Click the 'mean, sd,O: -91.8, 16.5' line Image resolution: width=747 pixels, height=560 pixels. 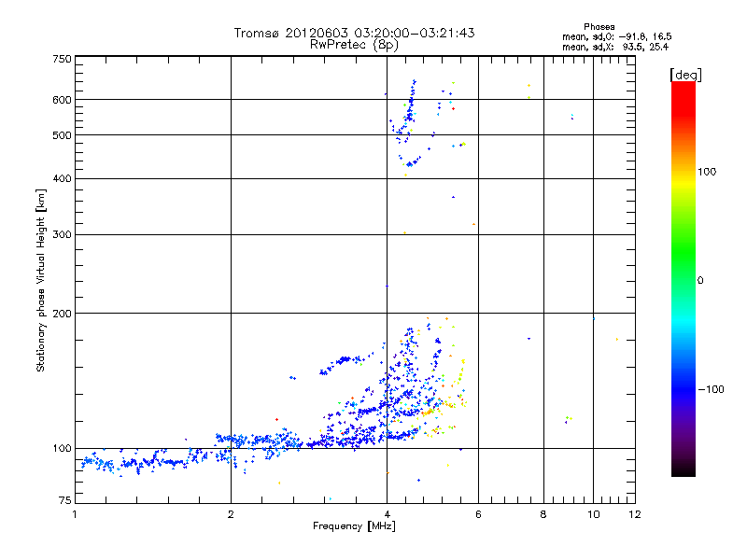point(616,36)
